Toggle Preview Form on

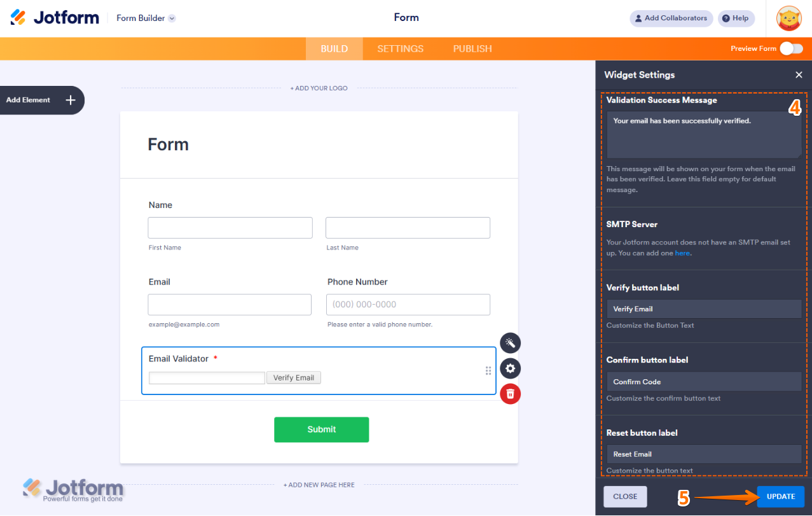pos(790,48)
